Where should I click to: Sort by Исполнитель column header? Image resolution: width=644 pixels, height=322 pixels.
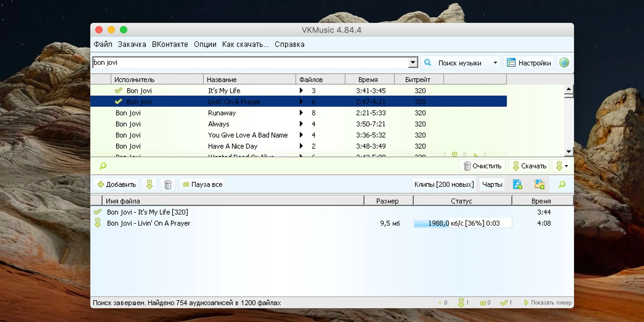pyautogui.click(x=157, y=79)
